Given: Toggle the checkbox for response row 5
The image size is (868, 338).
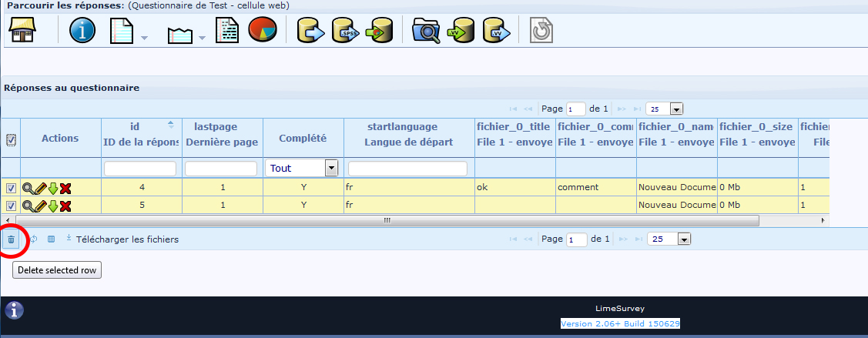Looking at the screenshot, I should coord(11,206).
